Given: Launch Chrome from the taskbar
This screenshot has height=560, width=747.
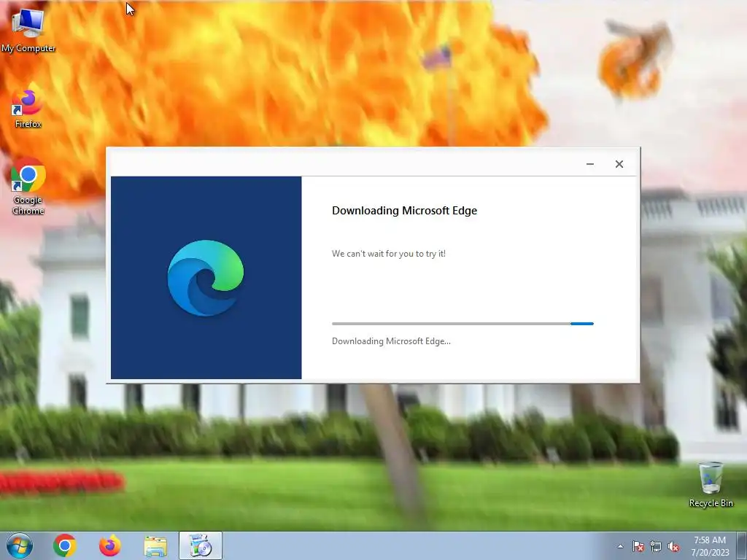Looking at the screenshot, I should (x=65, y=545).
